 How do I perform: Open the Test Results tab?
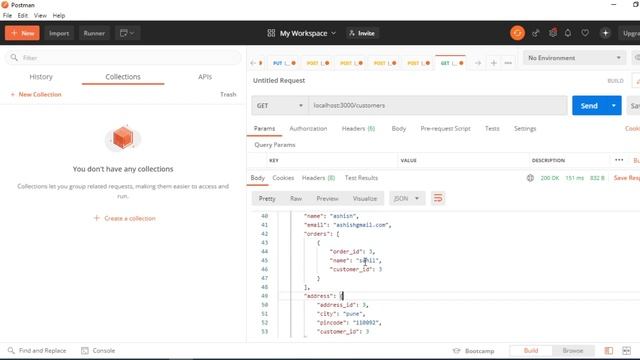(x=361, y=178)
